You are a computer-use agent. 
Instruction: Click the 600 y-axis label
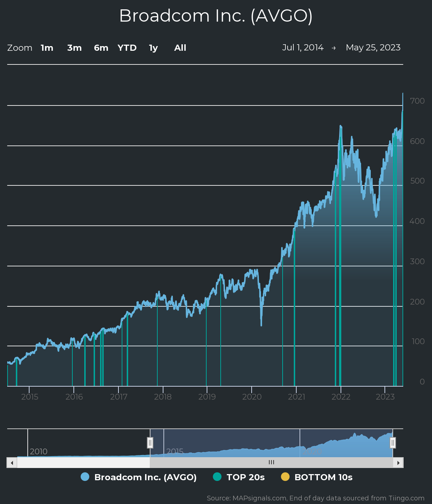417,141
